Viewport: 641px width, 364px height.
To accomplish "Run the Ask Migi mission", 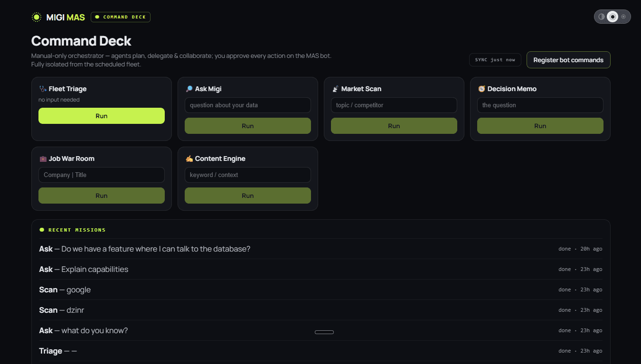I will [248, 126].
